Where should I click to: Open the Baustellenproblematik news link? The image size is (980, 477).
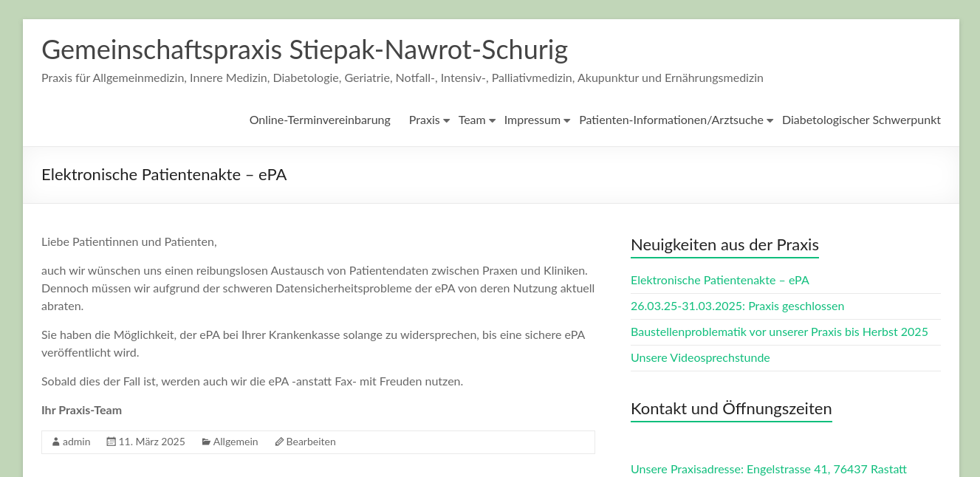[779, 332]
